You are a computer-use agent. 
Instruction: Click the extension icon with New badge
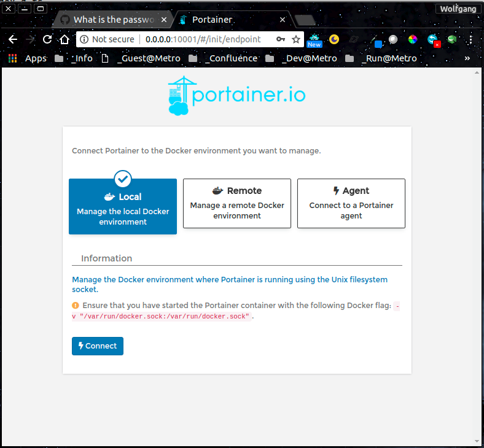314,41
